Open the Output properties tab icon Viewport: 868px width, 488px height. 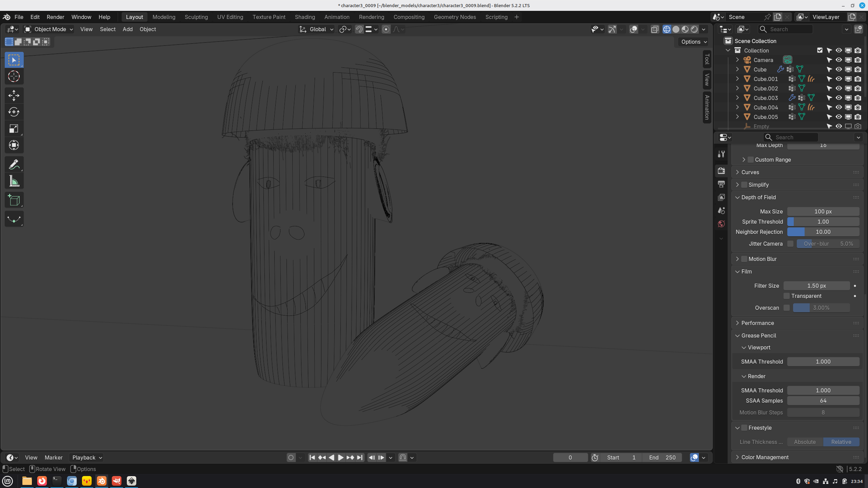(x=721, y=184)
